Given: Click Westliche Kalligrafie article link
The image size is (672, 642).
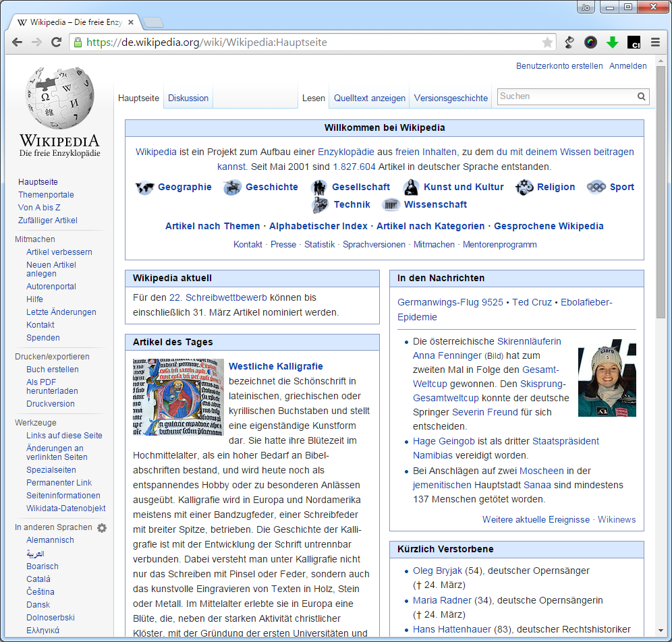Looking at the screenshot, I should [275, 366].
